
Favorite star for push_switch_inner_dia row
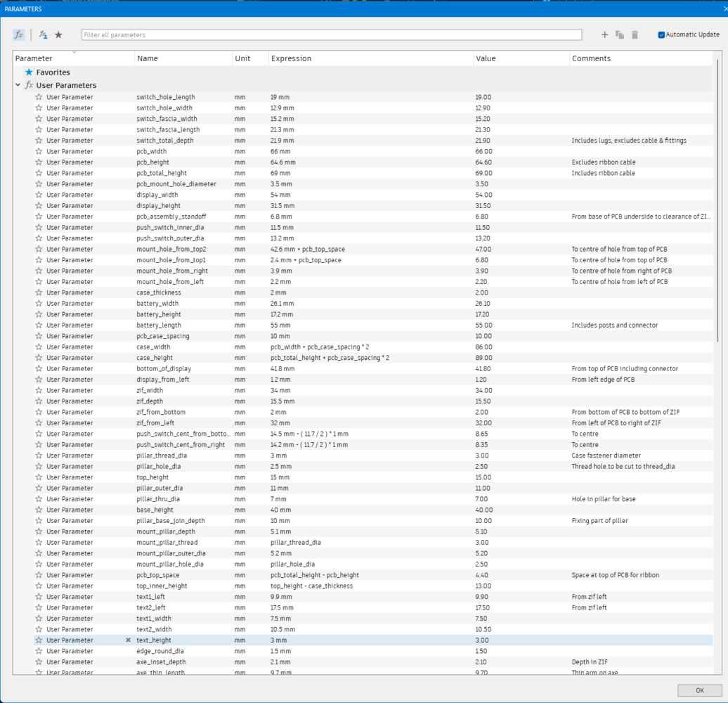pos(39,228)
